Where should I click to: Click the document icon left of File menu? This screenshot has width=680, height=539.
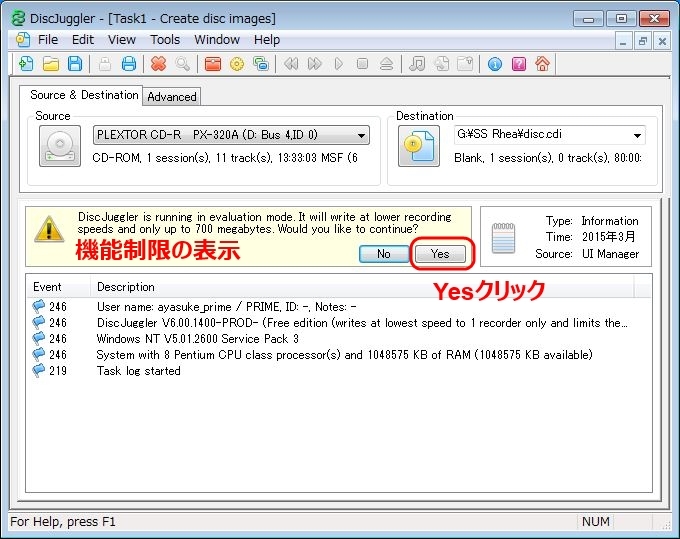[x=23, y=40]
